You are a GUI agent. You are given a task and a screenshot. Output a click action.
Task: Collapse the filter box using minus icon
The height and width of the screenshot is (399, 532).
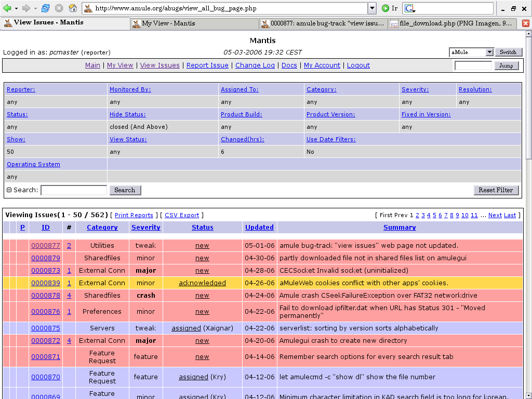pyautogui.click(x=9, y=190)
